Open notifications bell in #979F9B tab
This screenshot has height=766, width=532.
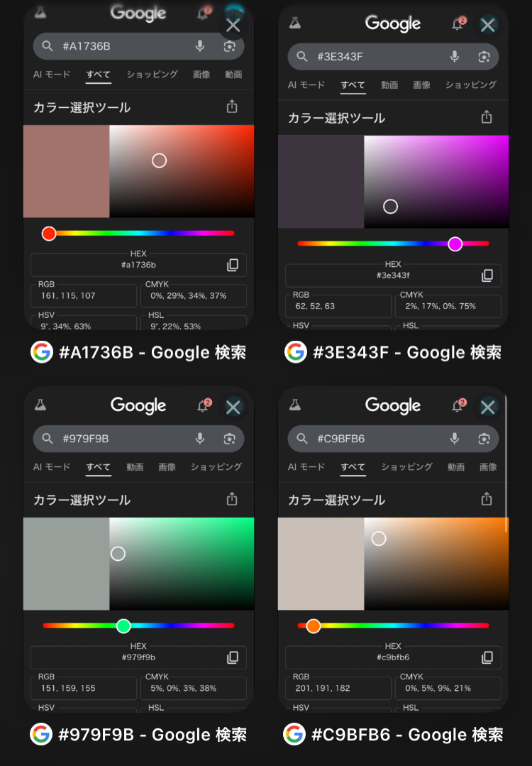click(203, 406)
